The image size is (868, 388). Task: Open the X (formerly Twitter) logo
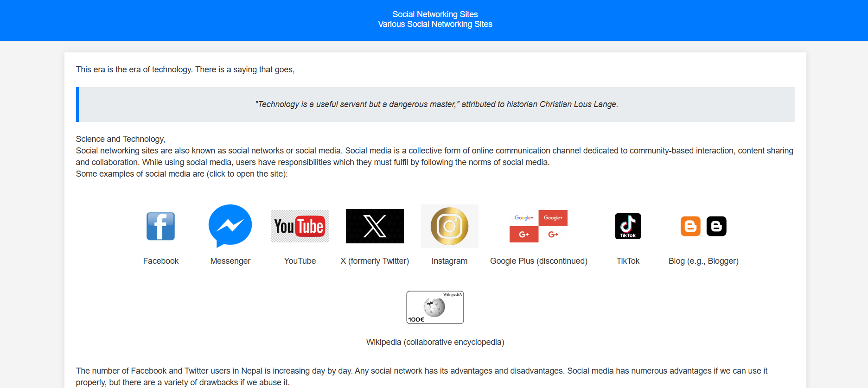click(375, 226)
